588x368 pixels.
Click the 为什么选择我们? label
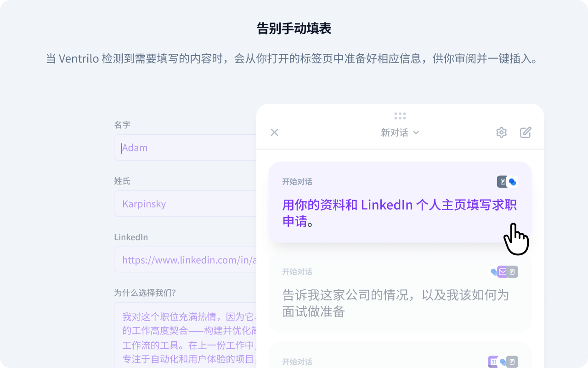tap(145, 293)
